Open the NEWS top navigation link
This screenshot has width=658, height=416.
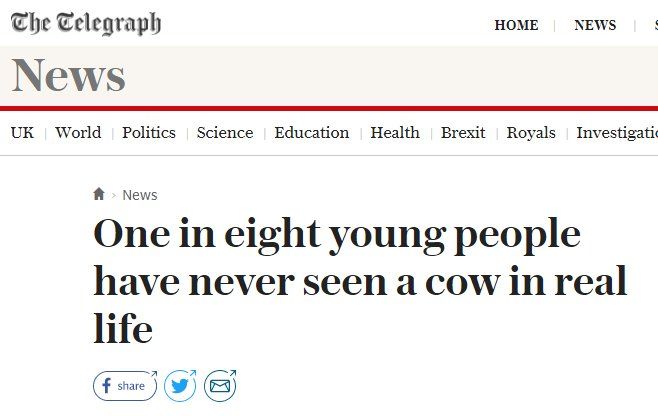pyautogui.click(x=595, y=25)
